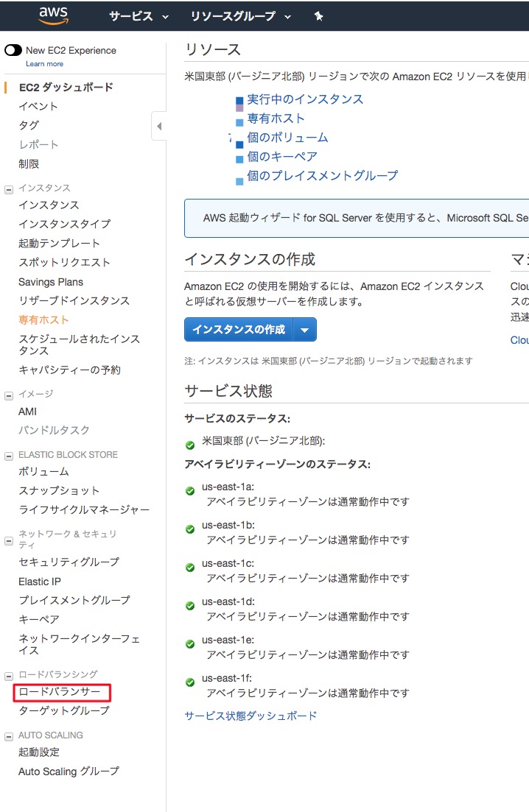Click the インスタンスの作成 blue button
This screenshot has width=529, height=812.
239,329
